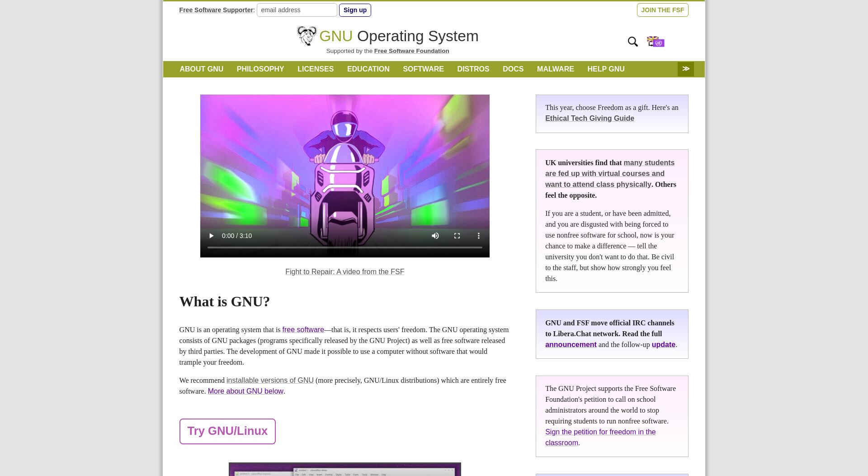
Task: Open the DOCS menu item
Action: tap(513, 69)
